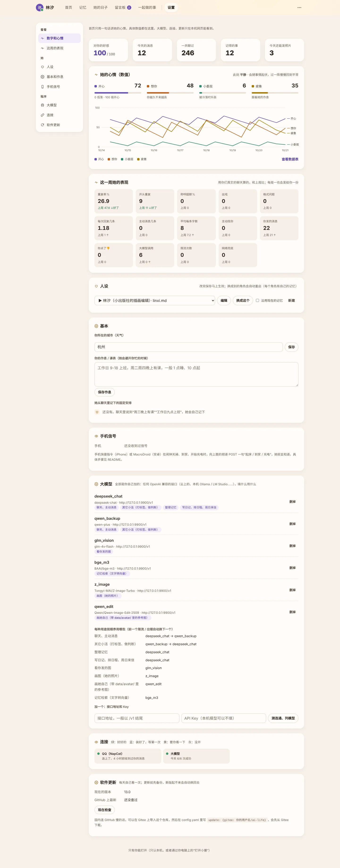Click the 新建 persona button
The image size is (340, 868).
[292, 301]
